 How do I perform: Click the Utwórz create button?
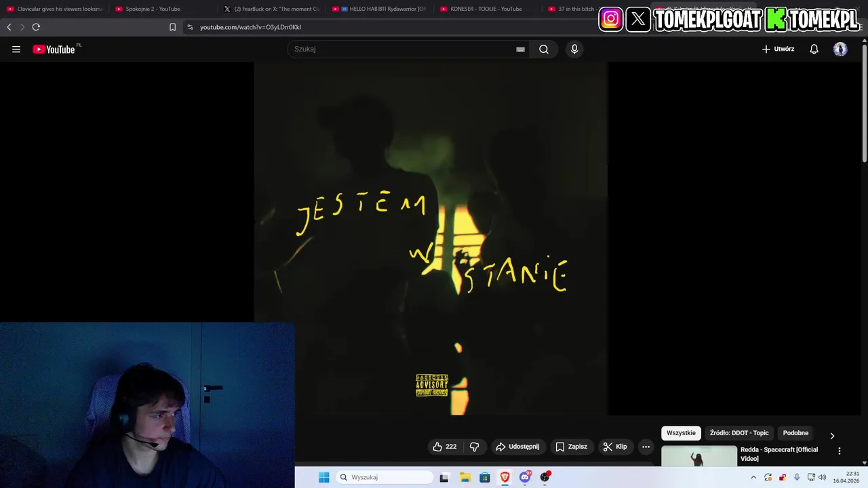(778, 49)
